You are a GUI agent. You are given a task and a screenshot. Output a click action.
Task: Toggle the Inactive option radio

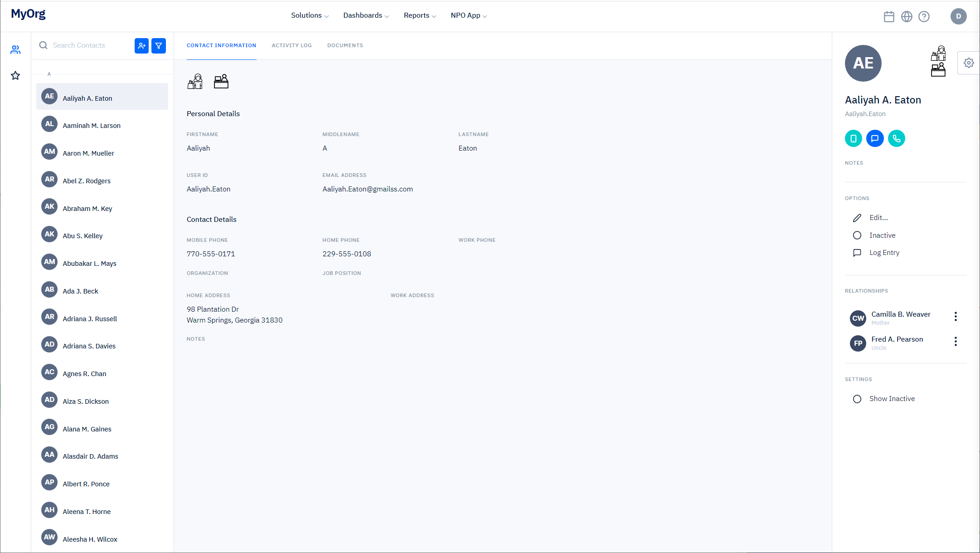tap(857, 235)
